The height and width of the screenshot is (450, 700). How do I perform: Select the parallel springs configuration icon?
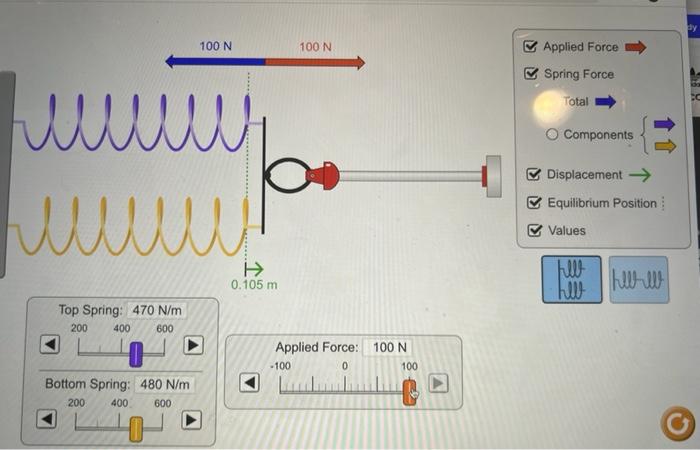point(572,279)
